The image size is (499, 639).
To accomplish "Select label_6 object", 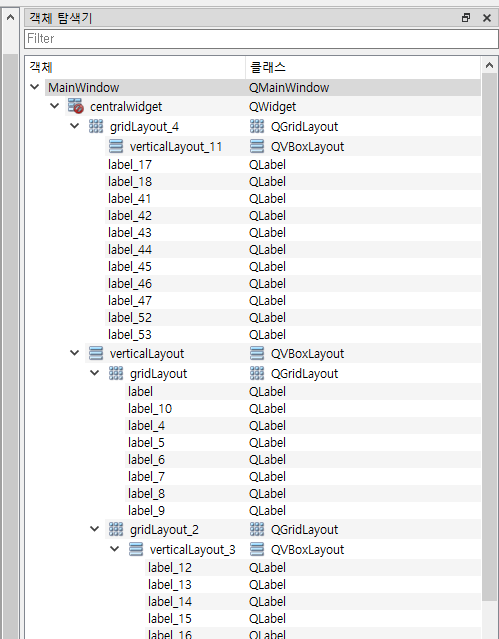I will (x=146, y=459).
